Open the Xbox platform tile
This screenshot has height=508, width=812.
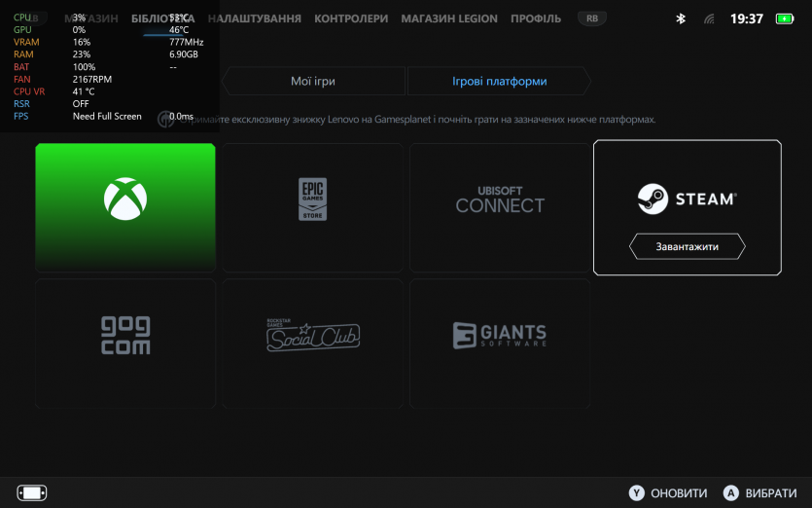click(x=125, y=205)
